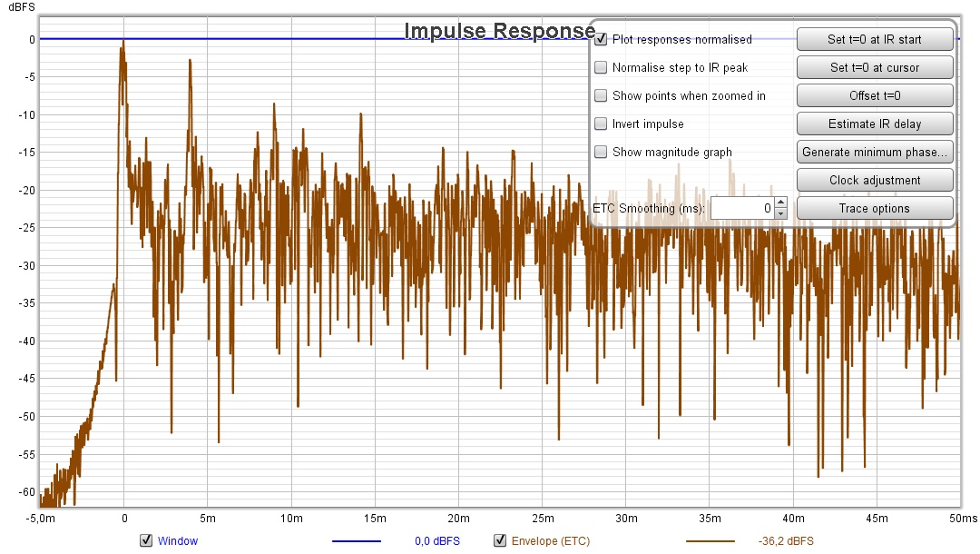Hide the Envelope (ETC) trace checkbox
Screen dimensions: 980x554
click(x=500, y=541)
